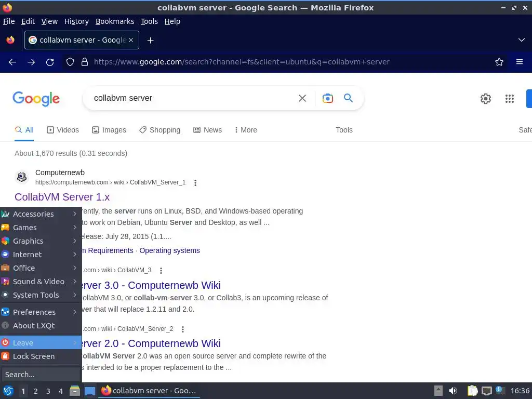
Task: Close the collabvm server Google tab
Action: (131, 40)
